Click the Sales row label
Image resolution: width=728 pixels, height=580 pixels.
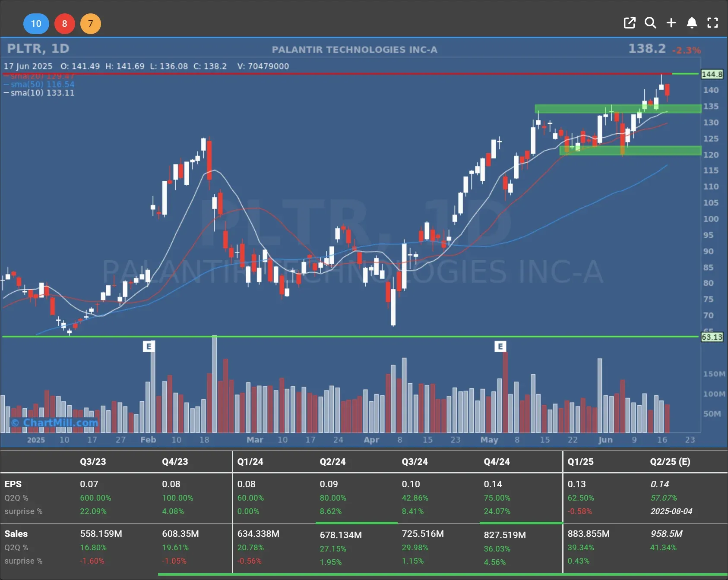pos(16,534)
